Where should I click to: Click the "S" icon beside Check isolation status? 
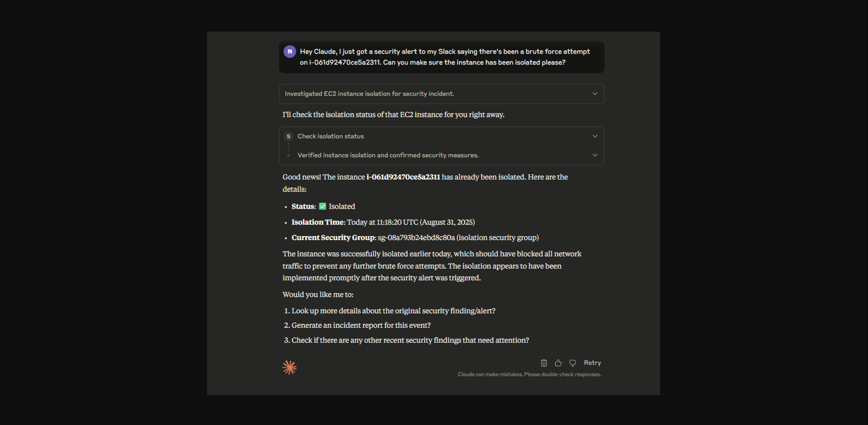288,136
